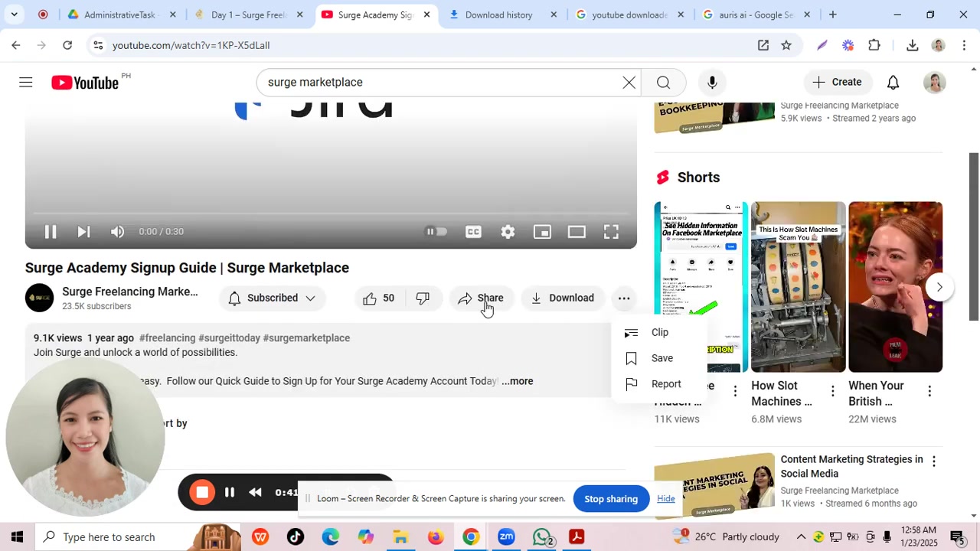Open the player settings gear

508,232
